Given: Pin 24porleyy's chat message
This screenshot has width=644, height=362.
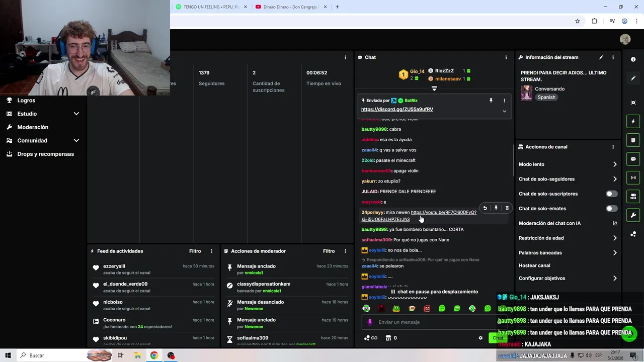Looking at the screenshot, I should [x=496, y=208].
